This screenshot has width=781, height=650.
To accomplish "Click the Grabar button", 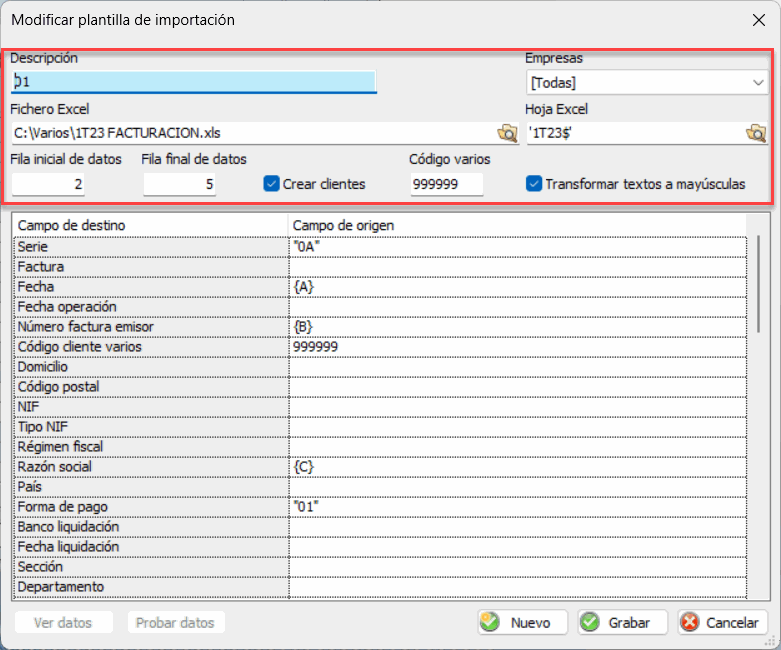I will (x=622, y=622).
